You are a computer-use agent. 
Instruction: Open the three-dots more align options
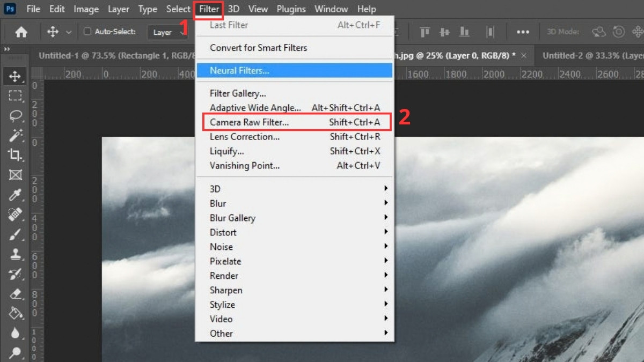coord(523,32)
